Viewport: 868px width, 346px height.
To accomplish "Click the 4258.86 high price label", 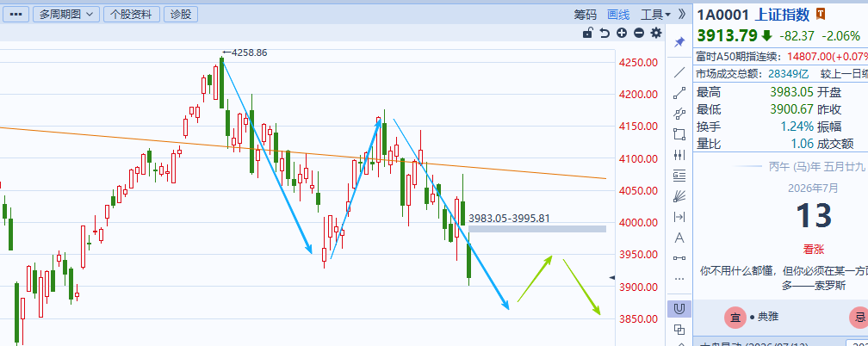I will click(249, 53).
